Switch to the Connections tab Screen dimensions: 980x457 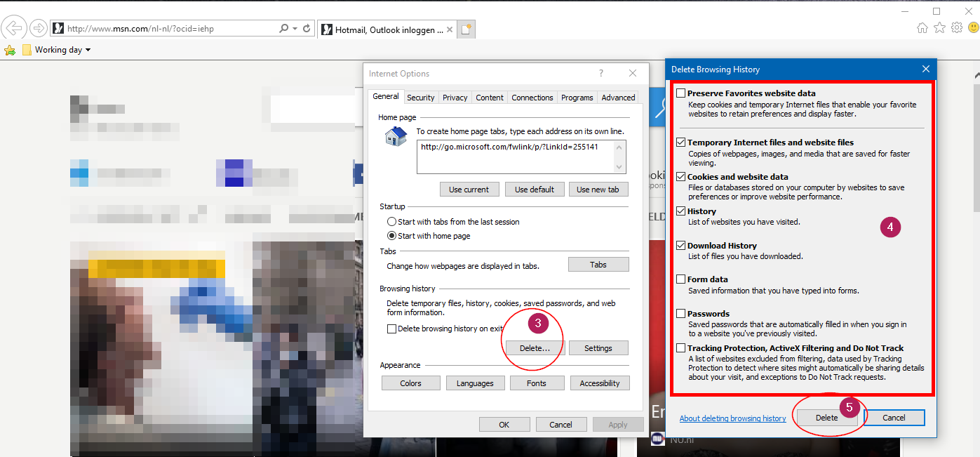(532, 98)
